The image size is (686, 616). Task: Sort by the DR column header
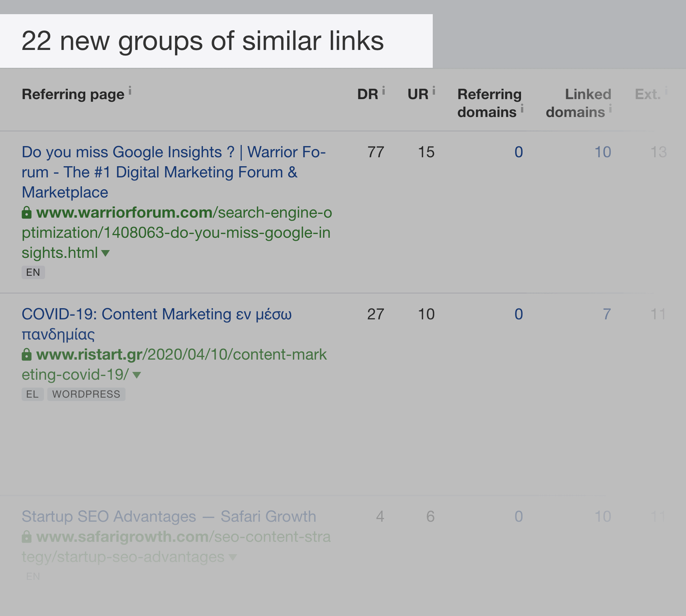[368, 94]
